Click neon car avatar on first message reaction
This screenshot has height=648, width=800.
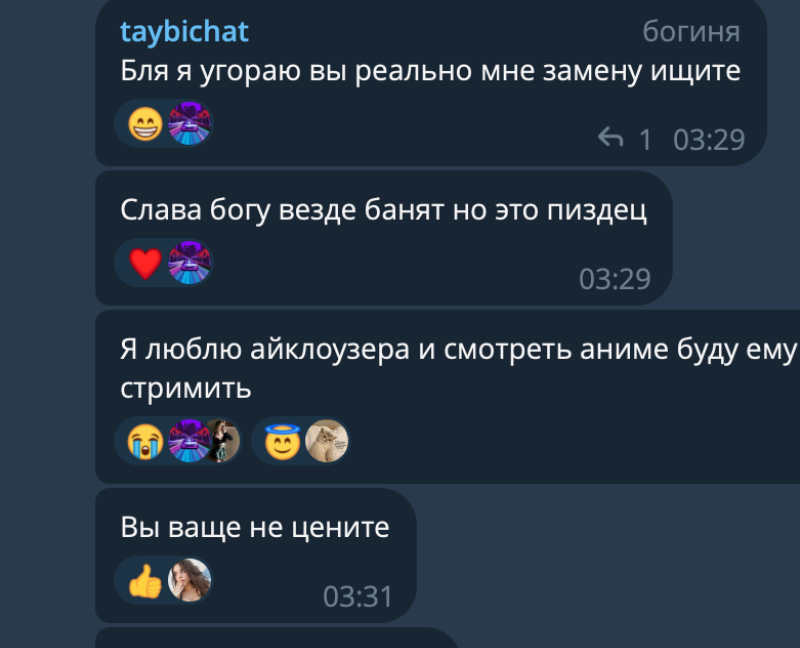pyautogui.click(x=189, y=123)
